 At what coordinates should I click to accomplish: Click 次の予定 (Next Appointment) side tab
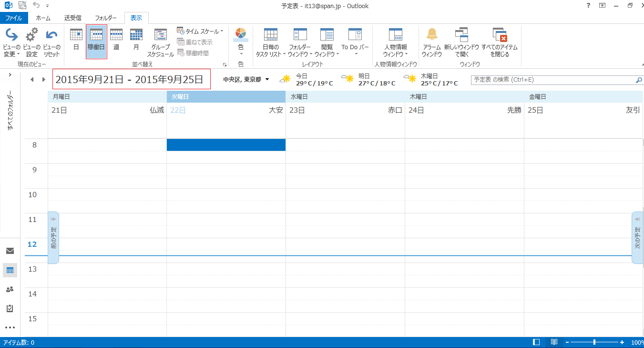pos(637,237)
